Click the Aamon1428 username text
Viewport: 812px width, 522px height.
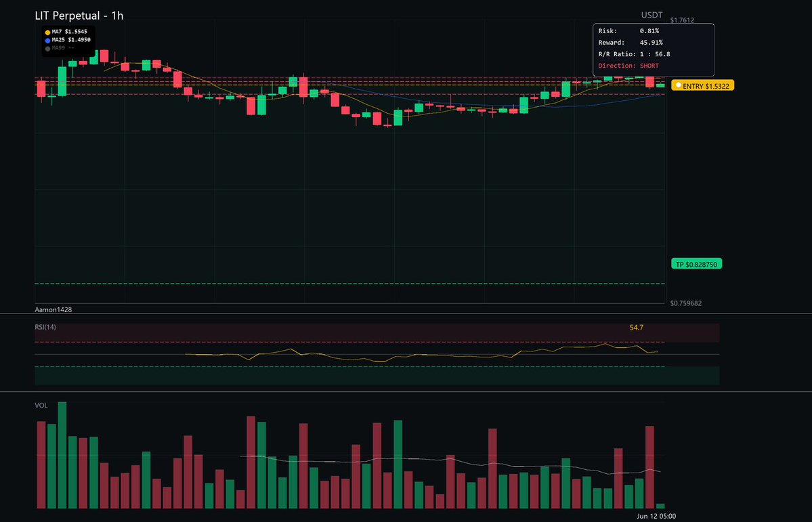click(54, 309)
